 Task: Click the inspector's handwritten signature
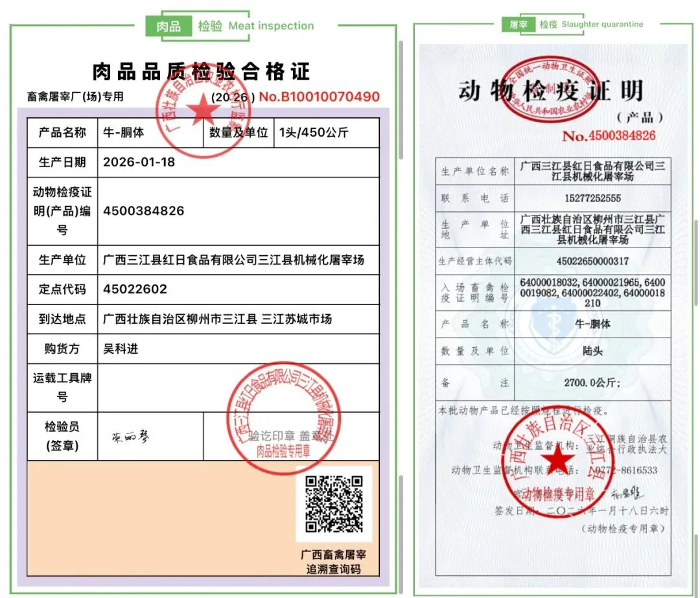(130, 437)
